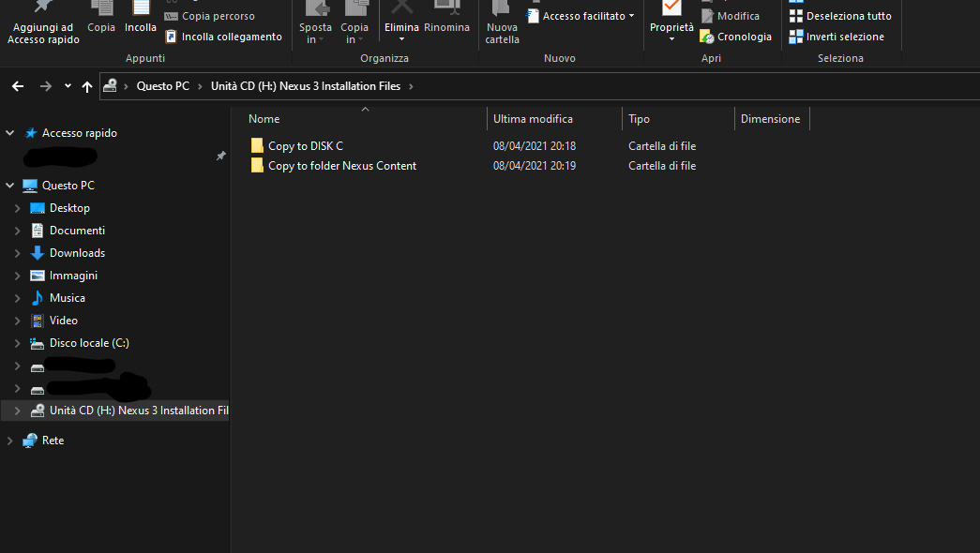The height and width of the screenshot is (553, 980).
Task: Click the Incolla ribbon button
Action: (x=141, y=18)
